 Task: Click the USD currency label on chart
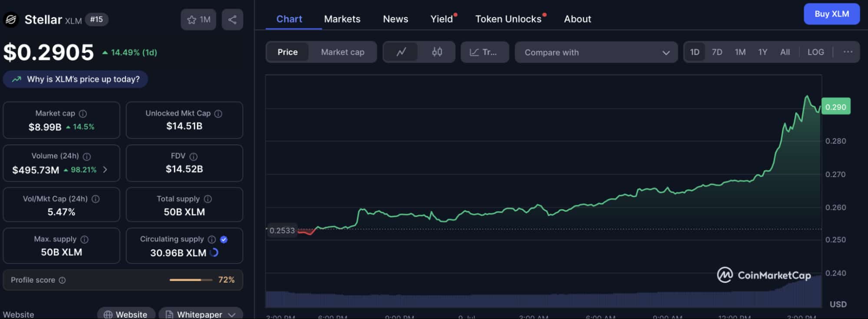click(838, 304)
